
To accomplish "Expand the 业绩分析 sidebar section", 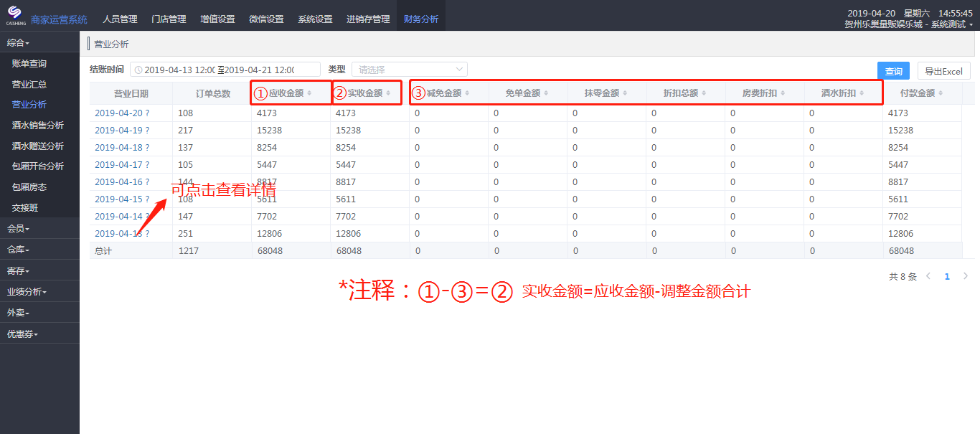I will [x=39, y=292].
